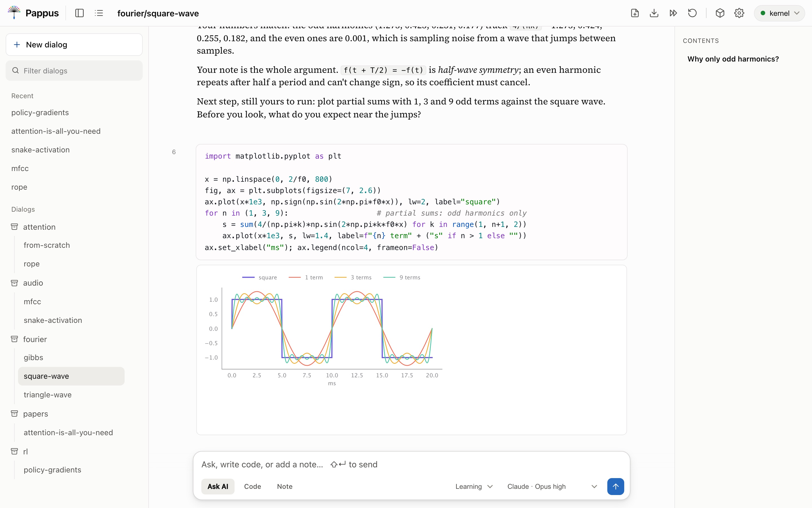Click the code cell 6 editor

(x=411, y=202)
